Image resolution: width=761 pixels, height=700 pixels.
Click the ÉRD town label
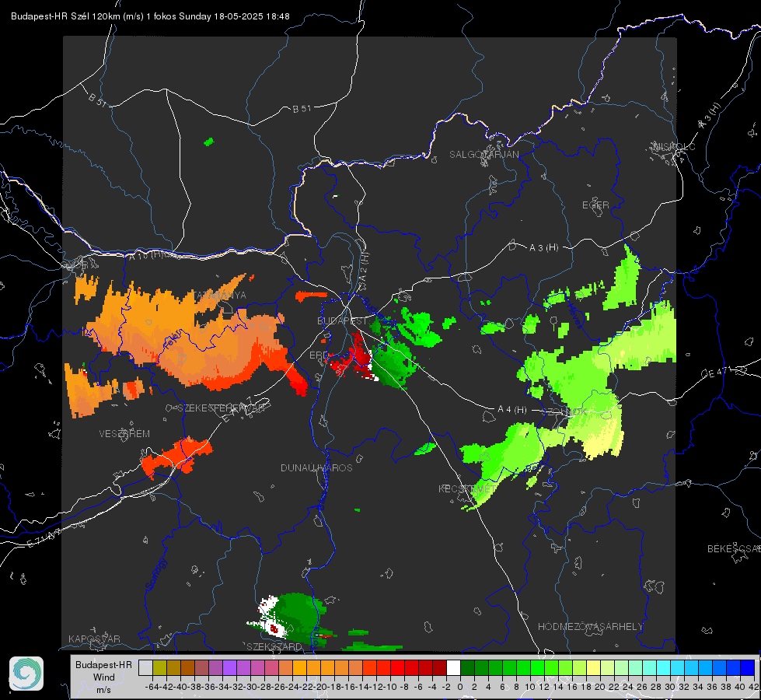click(x=319, y=355)
